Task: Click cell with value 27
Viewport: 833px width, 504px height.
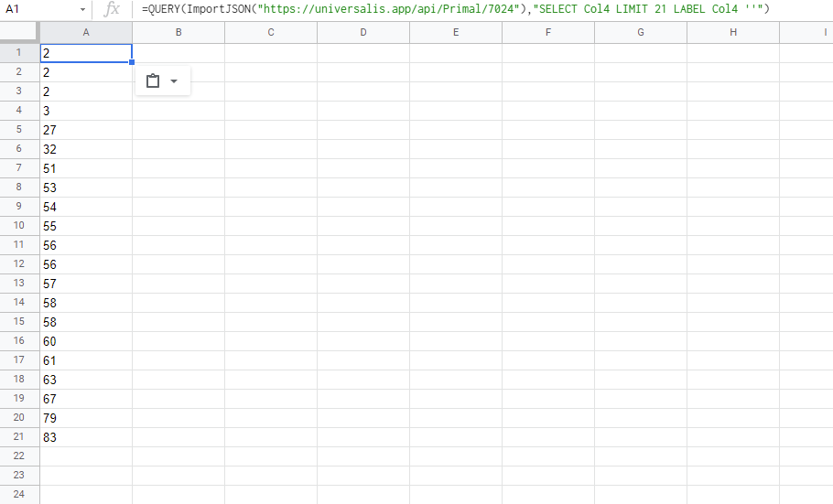Action: coord(86,130)
